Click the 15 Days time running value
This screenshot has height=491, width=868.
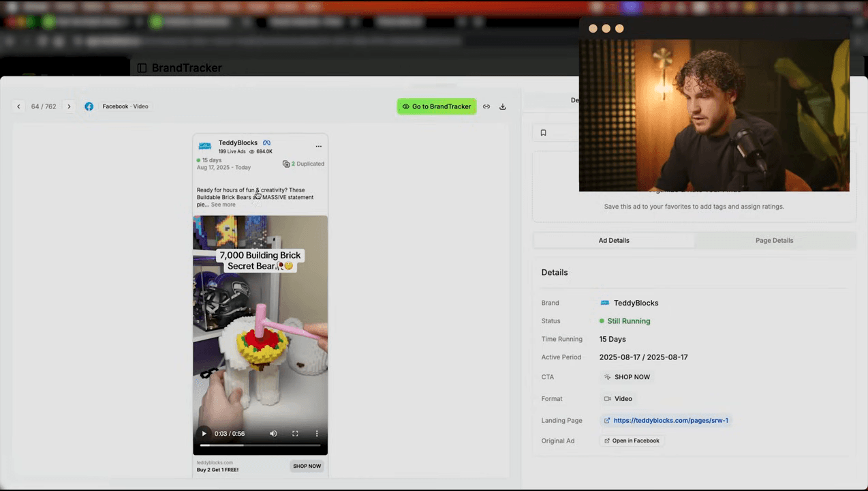pos(613,339)
